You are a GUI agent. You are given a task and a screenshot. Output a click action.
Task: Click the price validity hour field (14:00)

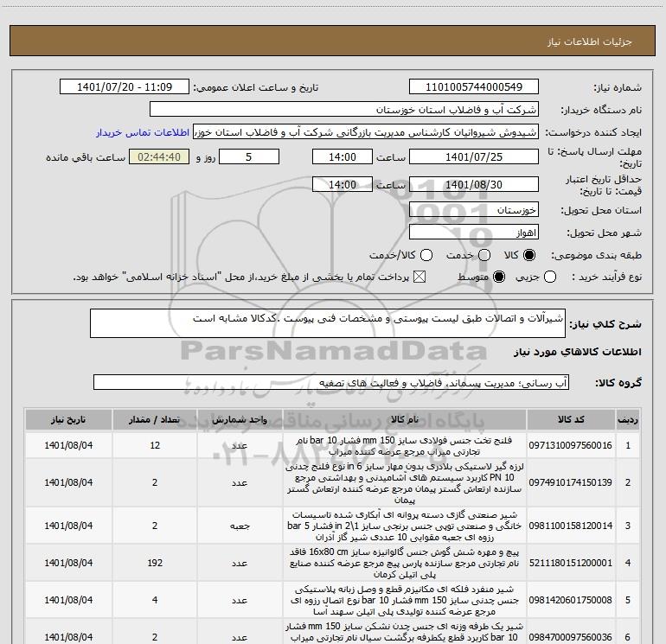click(343, 185)
